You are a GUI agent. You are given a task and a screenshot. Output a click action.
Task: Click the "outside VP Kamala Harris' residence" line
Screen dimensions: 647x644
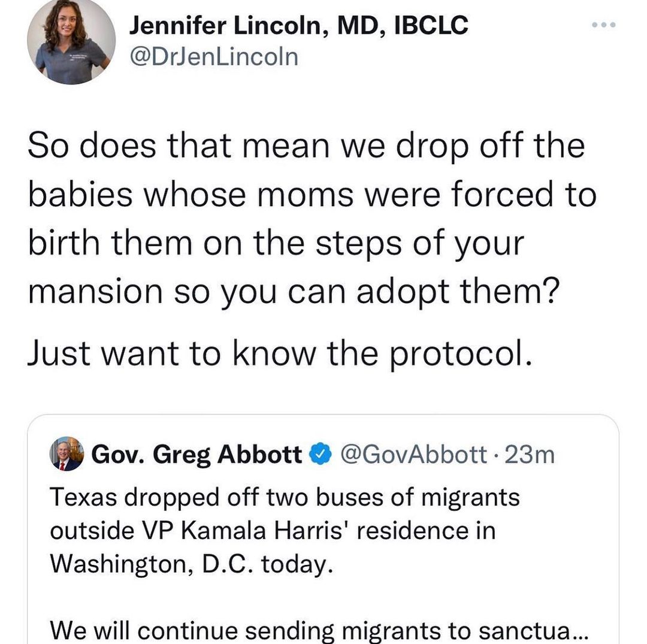pyautogui.click(x=273, y=530)
